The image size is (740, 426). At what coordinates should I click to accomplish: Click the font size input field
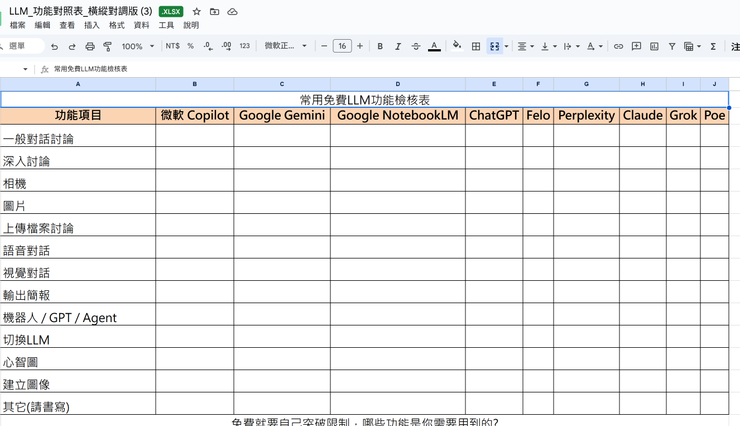coord(342,46)
